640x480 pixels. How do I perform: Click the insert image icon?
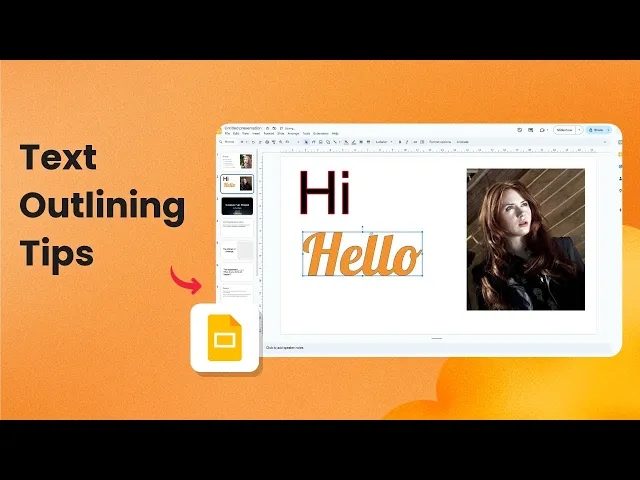320,142
